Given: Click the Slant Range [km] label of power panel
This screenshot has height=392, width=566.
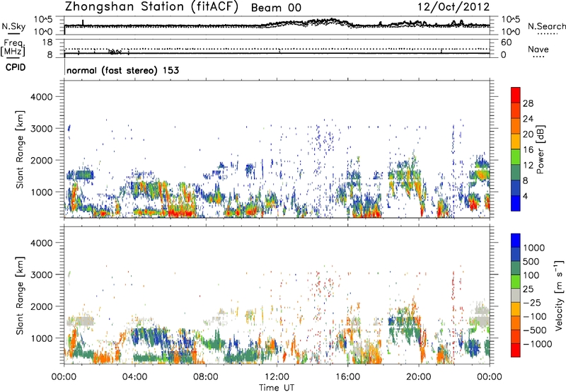Looking at the screenshot, I should point(20,149).
